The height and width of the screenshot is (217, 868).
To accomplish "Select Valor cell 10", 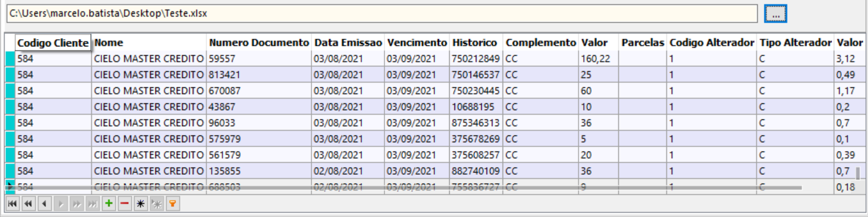I will tap(599, 107).
